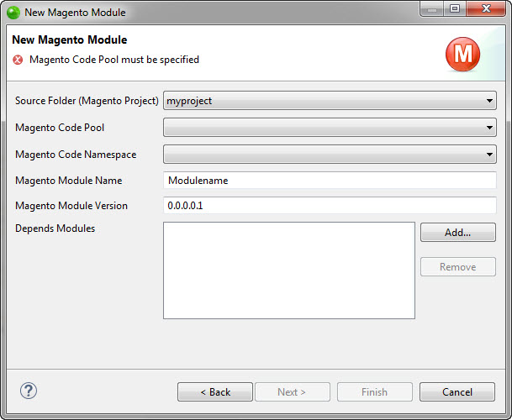Click the Remove button
512x420 pixels.
click(458, 267)
